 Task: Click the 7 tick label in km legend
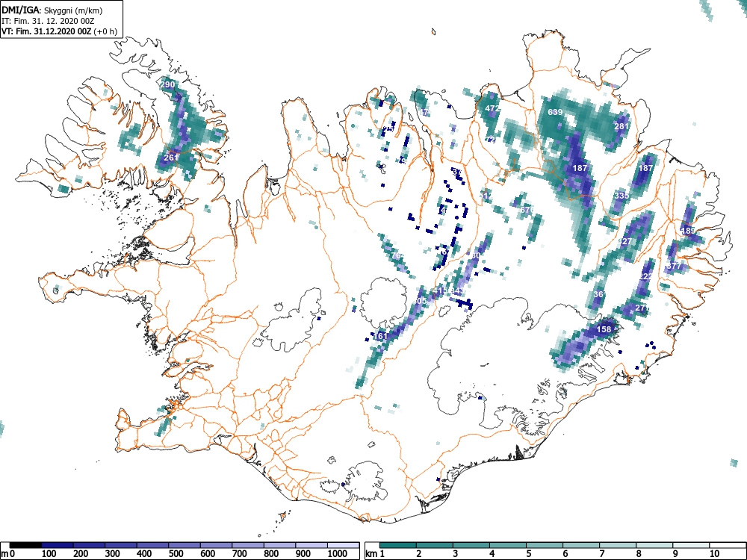(x=601, y=554)
